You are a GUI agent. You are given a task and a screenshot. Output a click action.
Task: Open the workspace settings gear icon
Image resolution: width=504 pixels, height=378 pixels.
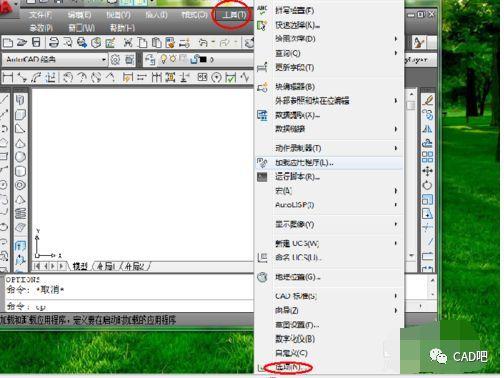click(115, 60)
